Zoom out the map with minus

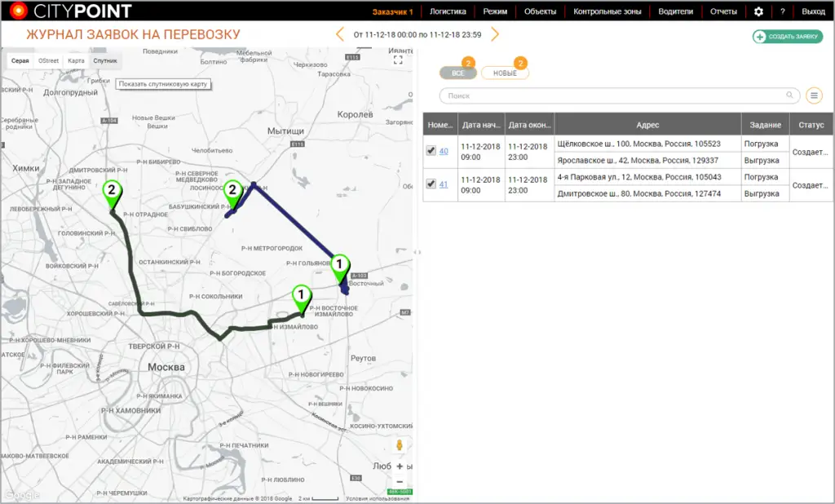pyautogui.click(x=400, y=482)
